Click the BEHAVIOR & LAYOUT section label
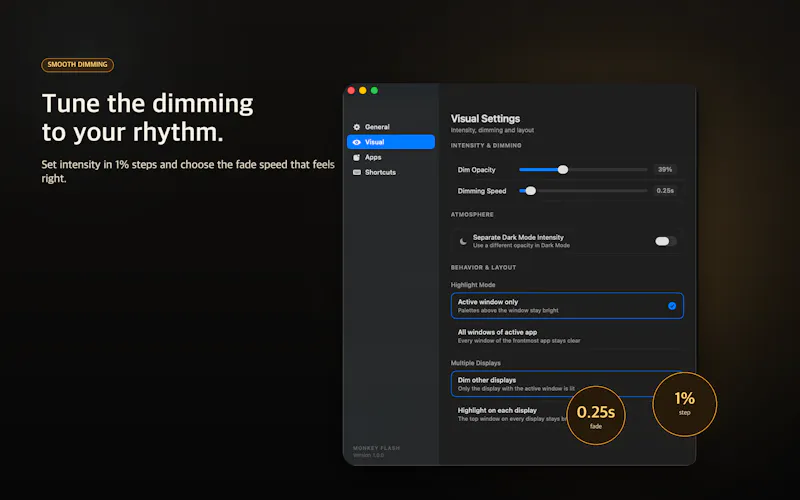Image resolution: width=800 pixels, height=500 pixels. click(483, 268)
